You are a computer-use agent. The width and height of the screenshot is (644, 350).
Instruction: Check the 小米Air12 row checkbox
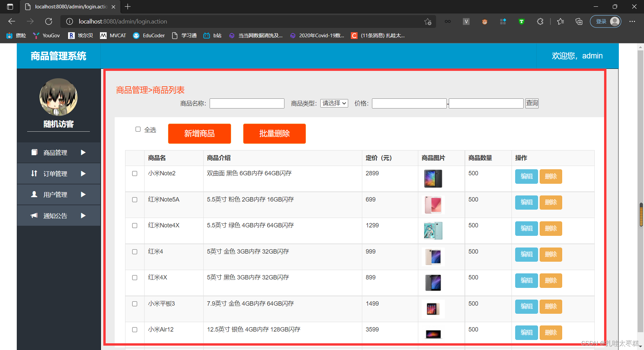coord(135,330)
